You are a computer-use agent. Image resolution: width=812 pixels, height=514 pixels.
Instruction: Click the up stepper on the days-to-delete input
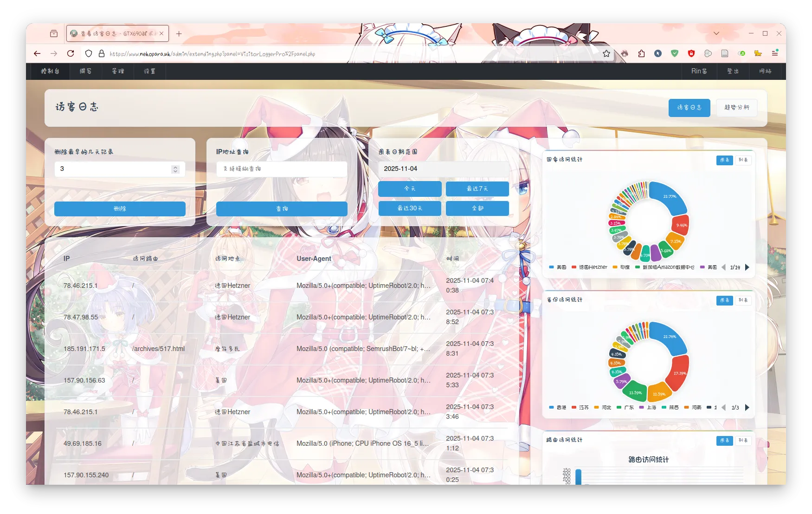pyautogui.click(x=175, y=166)
